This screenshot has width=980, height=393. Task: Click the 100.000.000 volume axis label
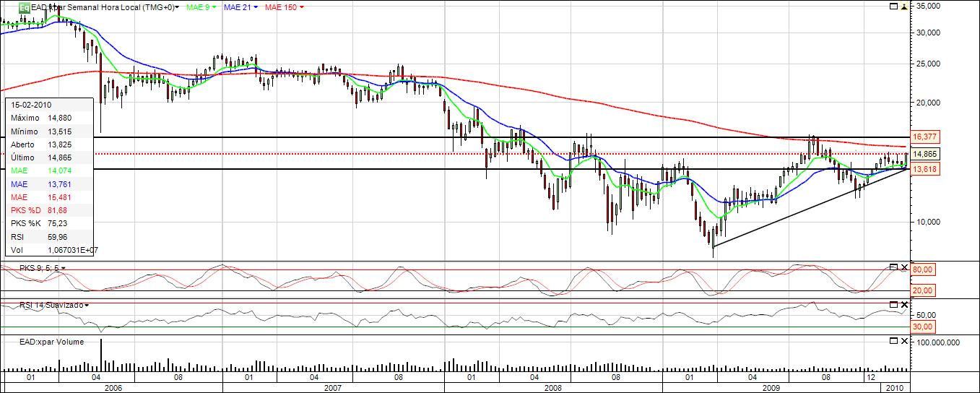[939, 342]
